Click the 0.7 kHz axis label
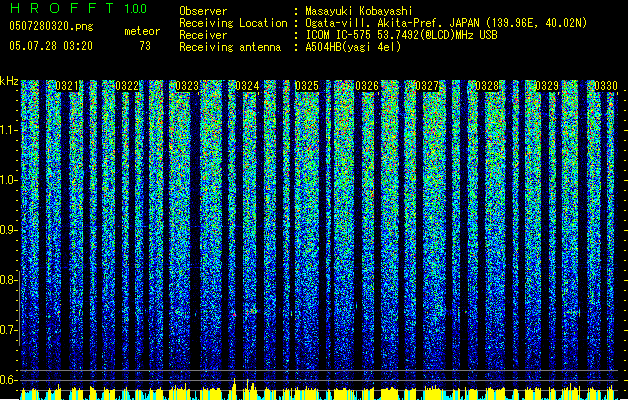629x400 pixels. pos(9,330)
